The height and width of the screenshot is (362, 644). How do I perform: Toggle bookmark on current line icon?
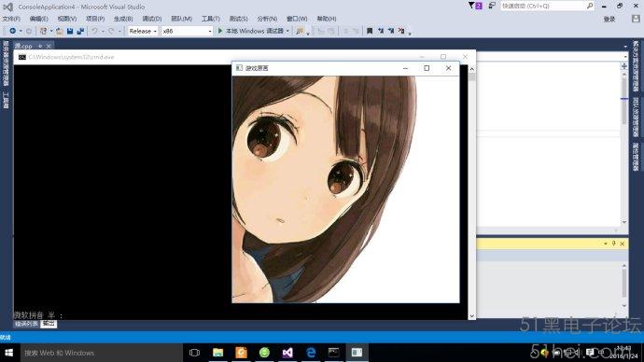pyautogui.click(x=370, y=31)
